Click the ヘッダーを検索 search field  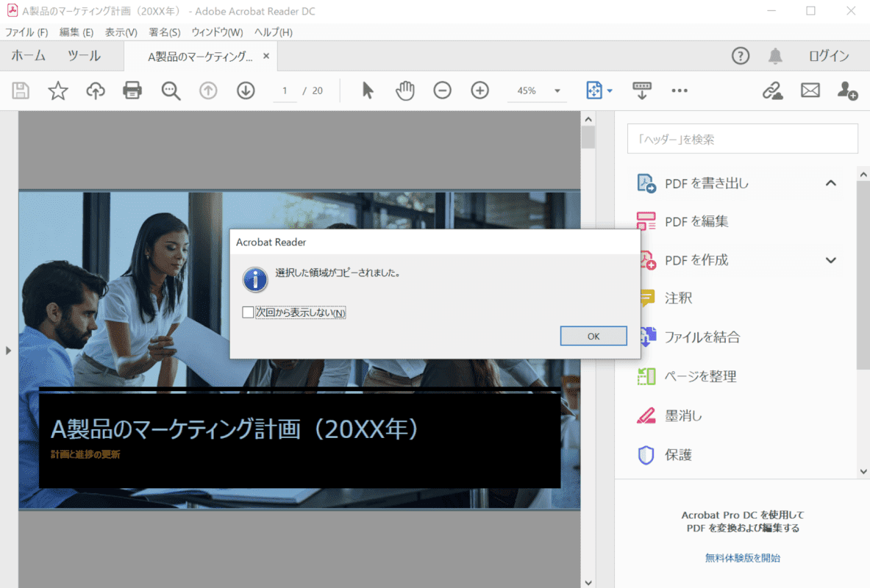pyautogui.click(x=742, y=139)
